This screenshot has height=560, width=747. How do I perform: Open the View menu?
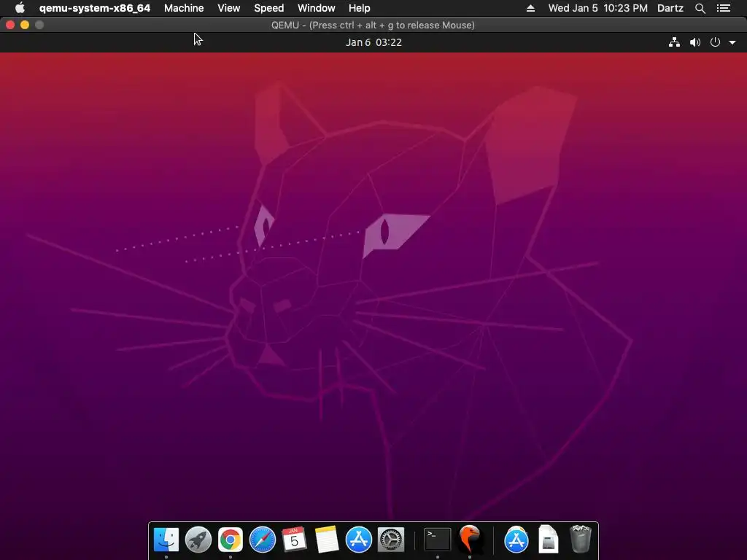point(228,8)
